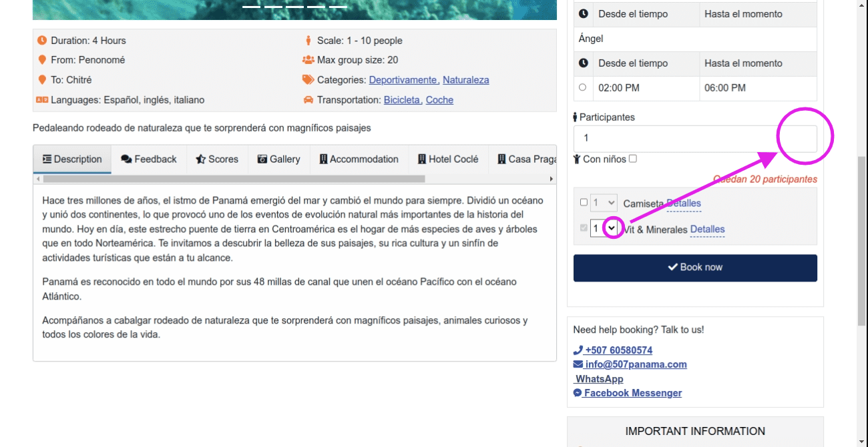Viewport: 868px width, 447px height.
Task: Open the Description tab
Action: click(72, 159)
